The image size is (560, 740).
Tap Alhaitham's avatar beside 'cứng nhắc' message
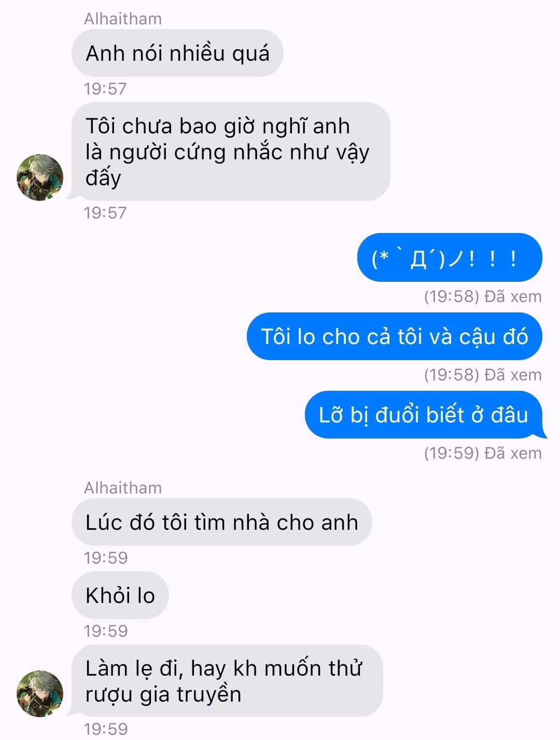point(40,177)
